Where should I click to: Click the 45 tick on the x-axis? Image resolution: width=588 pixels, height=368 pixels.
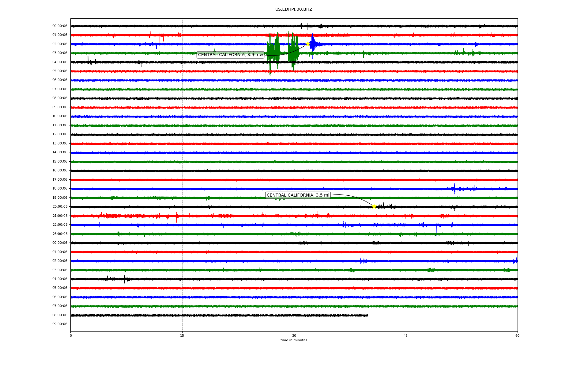tap(406, 335)
